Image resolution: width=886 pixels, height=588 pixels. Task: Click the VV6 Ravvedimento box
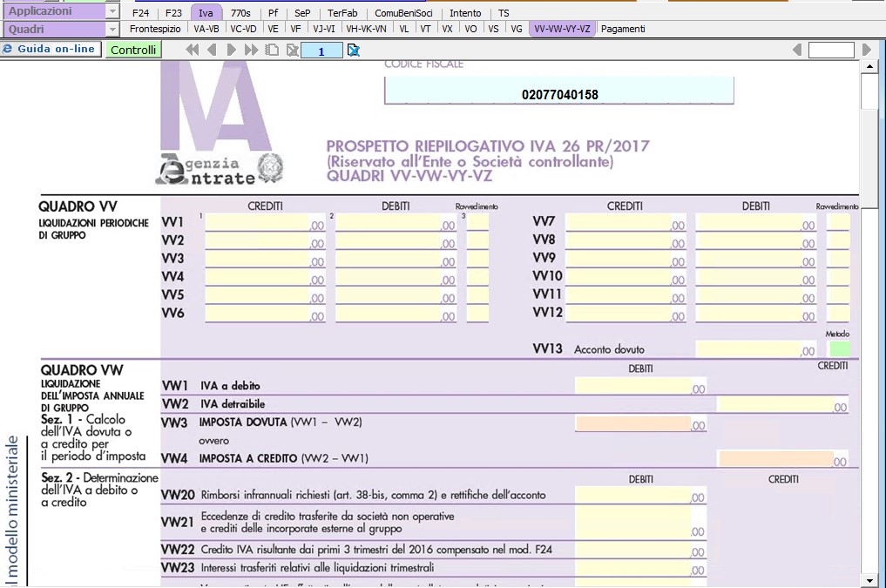[x=478, y=313]
